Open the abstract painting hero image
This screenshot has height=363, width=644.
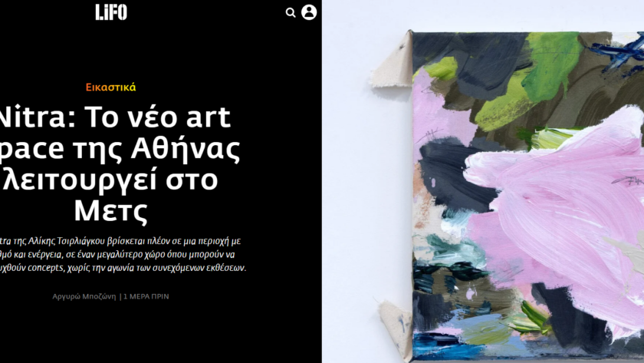pyautogui.click(x=483, y=181)
